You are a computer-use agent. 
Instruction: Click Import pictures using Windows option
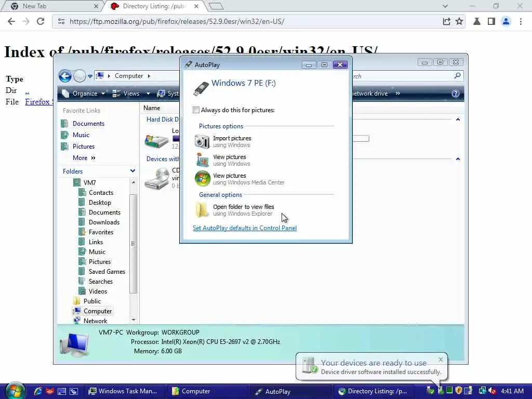(x=224, y=141)
